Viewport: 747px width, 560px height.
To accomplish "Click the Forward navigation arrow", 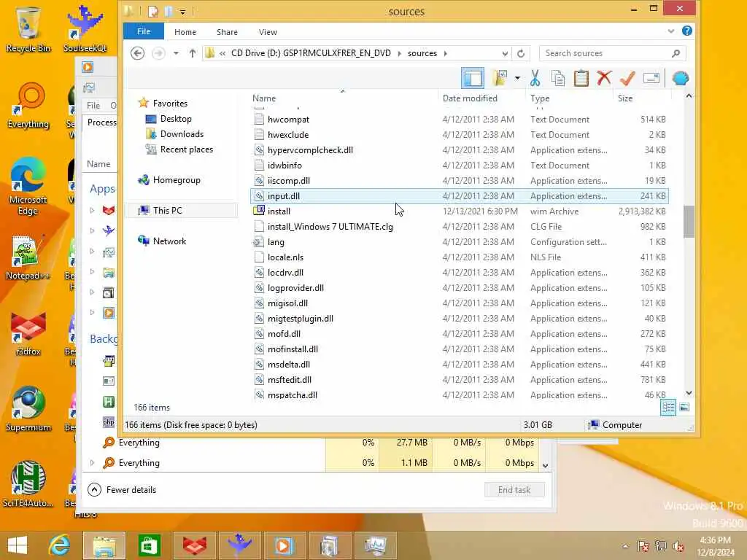I will point(158,53).
